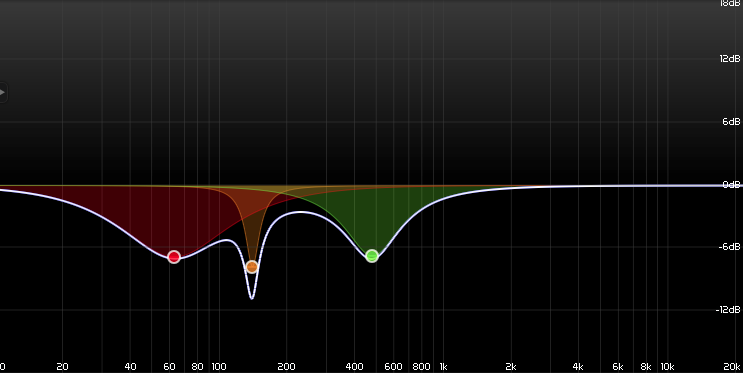
Task: Click the 20k frequency axis label
Action: click(732, 367)
